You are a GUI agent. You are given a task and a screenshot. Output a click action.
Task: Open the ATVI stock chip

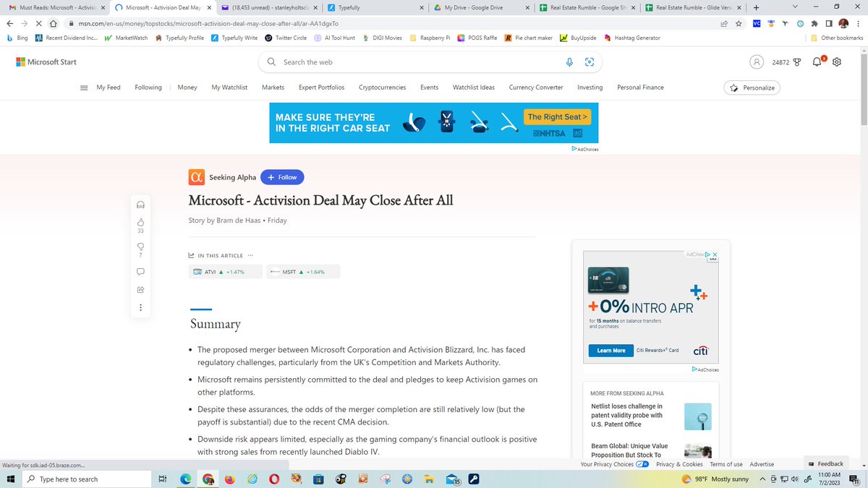click(225, 272)
